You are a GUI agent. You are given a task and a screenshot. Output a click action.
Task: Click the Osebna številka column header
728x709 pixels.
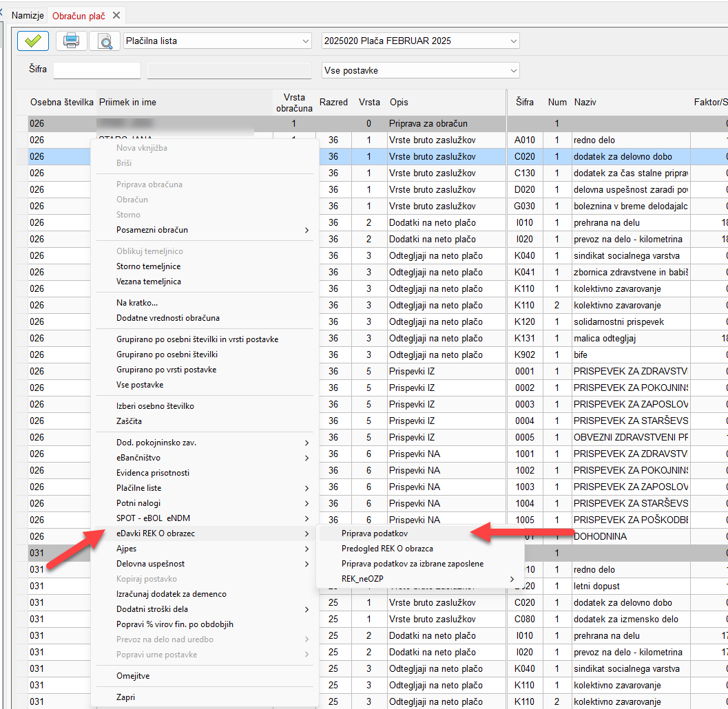pyautogui.click(x=62, y=102)
